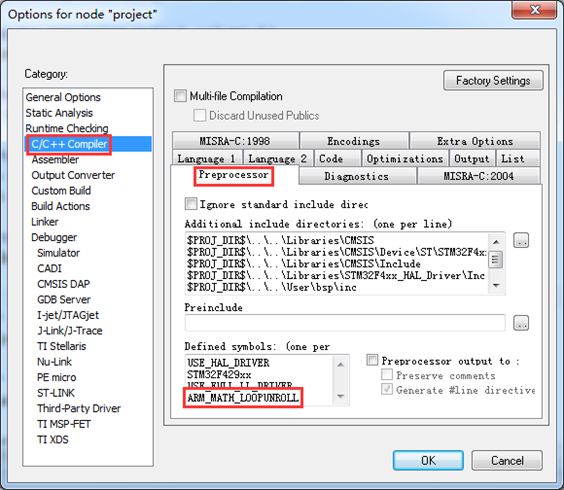Select ST-LINK category
The height and width of the screenshot is (490, 564).
56,393
